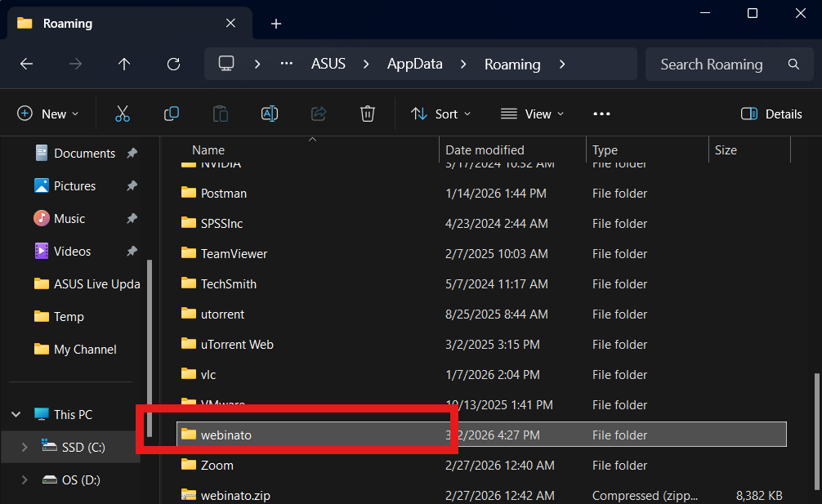Screen dimensions: 822x504
Task: Click the search magnifier icon
Action: (x=793, y=64)
